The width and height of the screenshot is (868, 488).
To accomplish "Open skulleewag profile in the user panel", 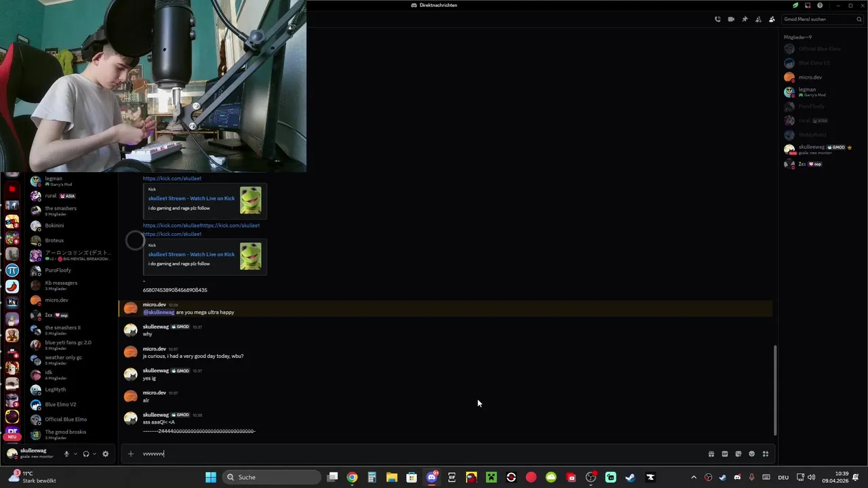I will [x=31, y=453].
